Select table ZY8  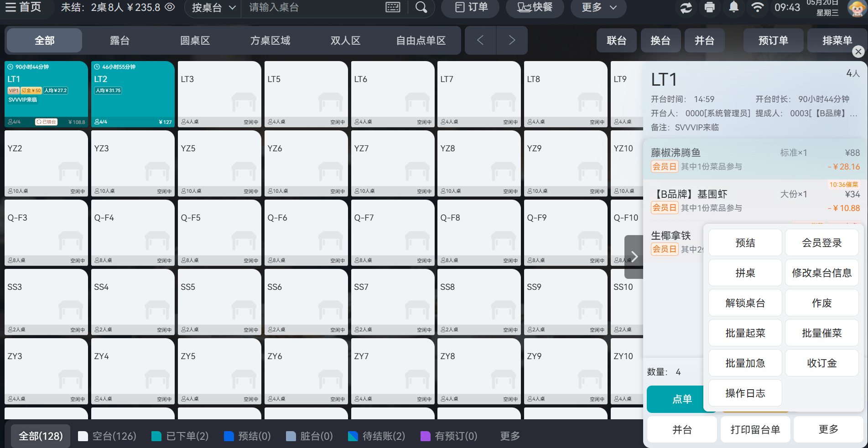click(479, 371)
